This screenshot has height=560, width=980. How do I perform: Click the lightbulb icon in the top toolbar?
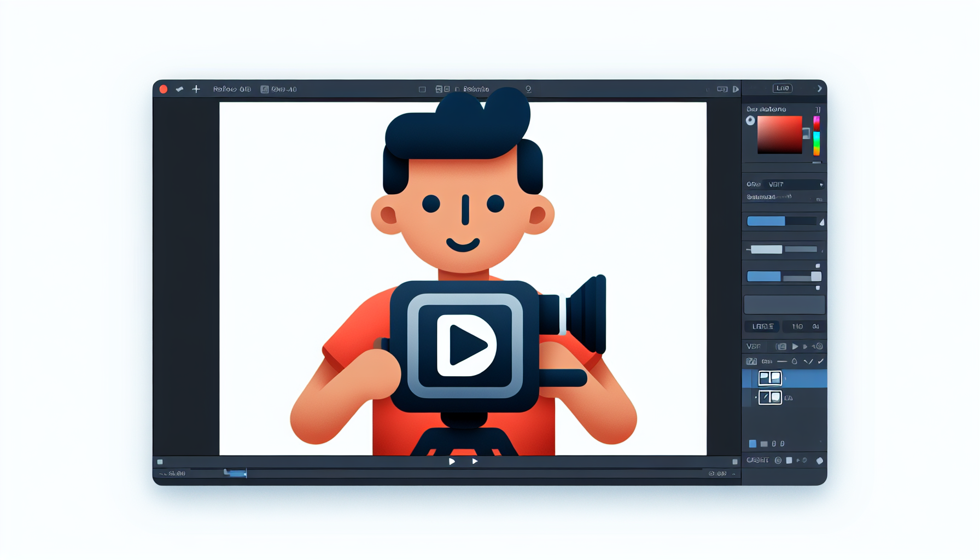pyautogui.click(x=528, y=89)
